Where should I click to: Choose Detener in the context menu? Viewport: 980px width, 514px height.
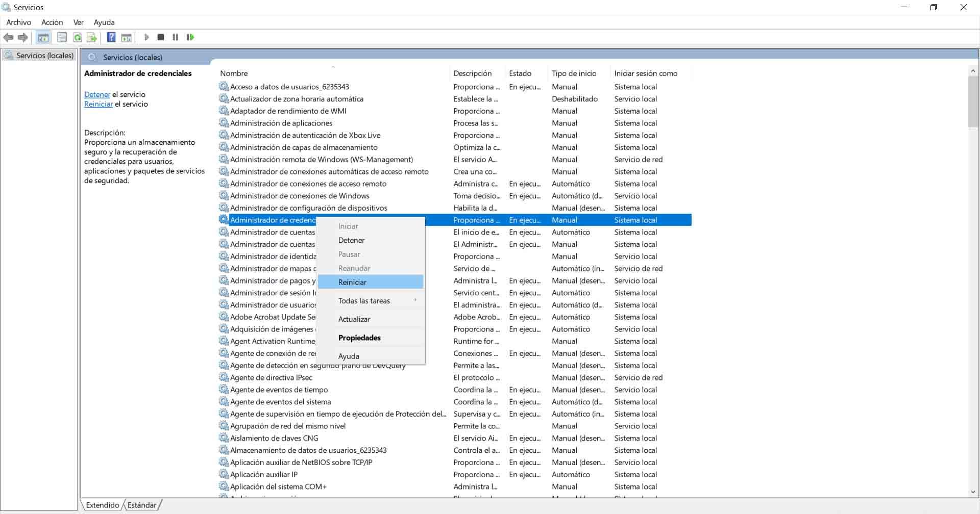[x=371, y=240]
